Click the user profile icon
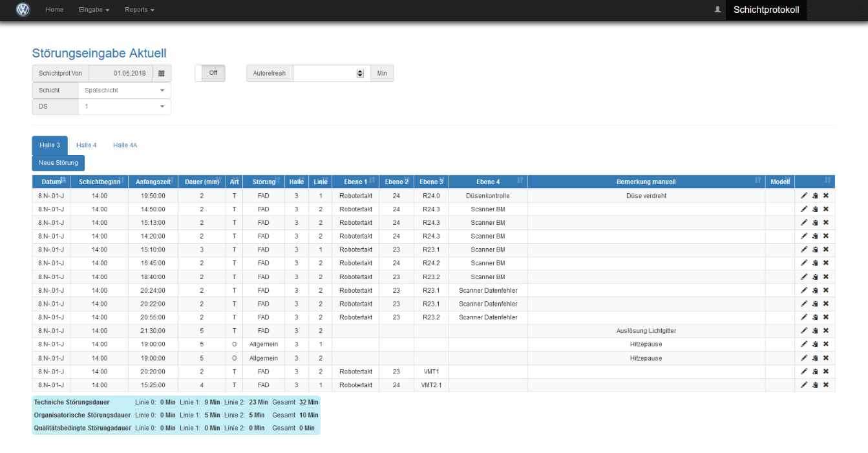This screenshot has width=868, height=453. pos(717,10)
